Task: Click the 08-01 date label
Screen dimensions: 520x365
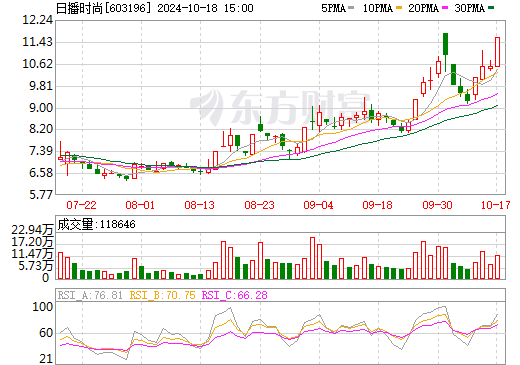Action: (x=140, y=205)
